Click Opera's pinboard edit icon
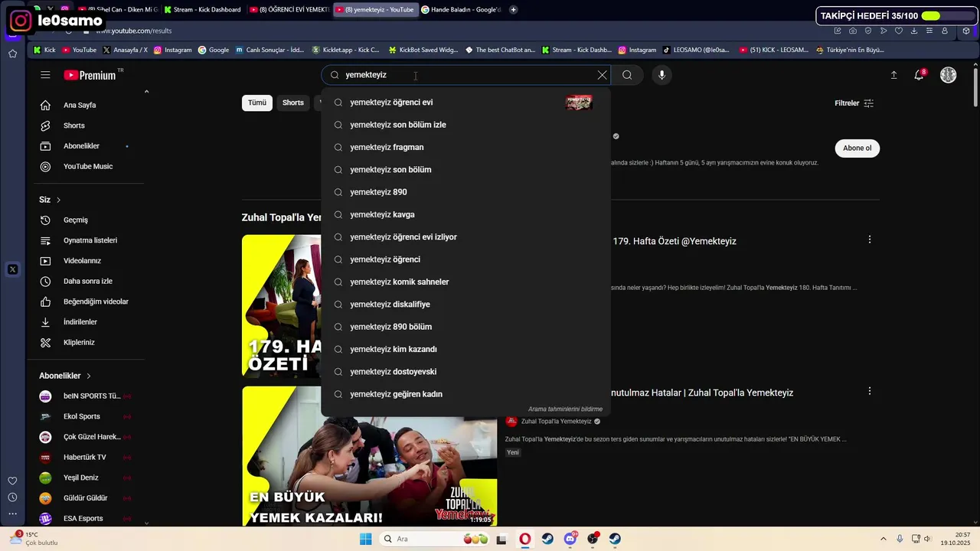The height and width of the screenshot is (551, 980). pyautogui.click(x=838, y=31)
